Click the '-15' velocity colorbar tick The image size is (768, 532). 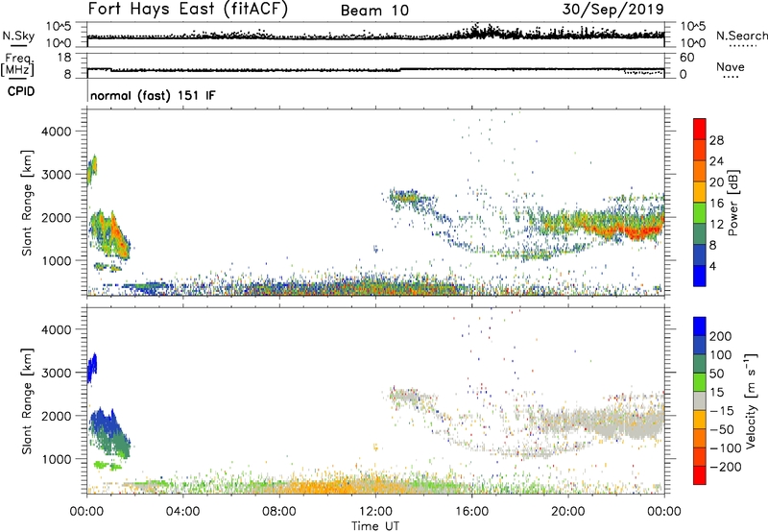pyautogui.click(x=722, y=411)
